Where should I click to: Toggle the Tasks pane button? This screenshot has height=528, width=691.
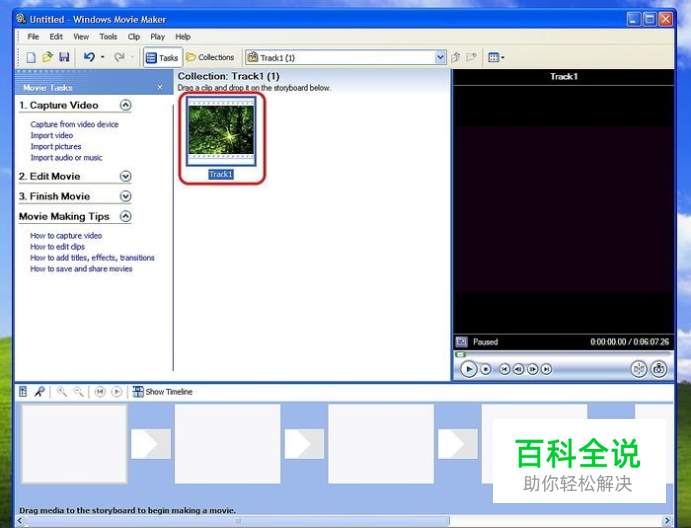point(162,58)
